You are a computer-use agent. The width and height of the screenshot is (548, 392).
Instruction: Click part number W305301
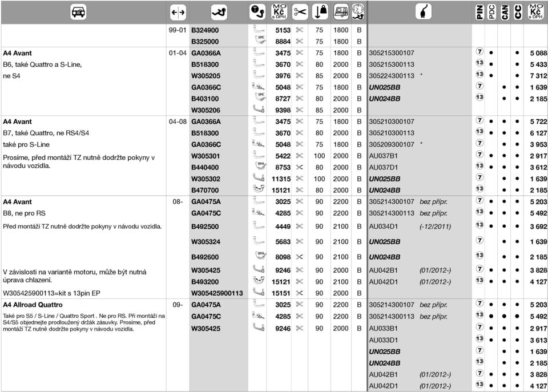(205, 156)
